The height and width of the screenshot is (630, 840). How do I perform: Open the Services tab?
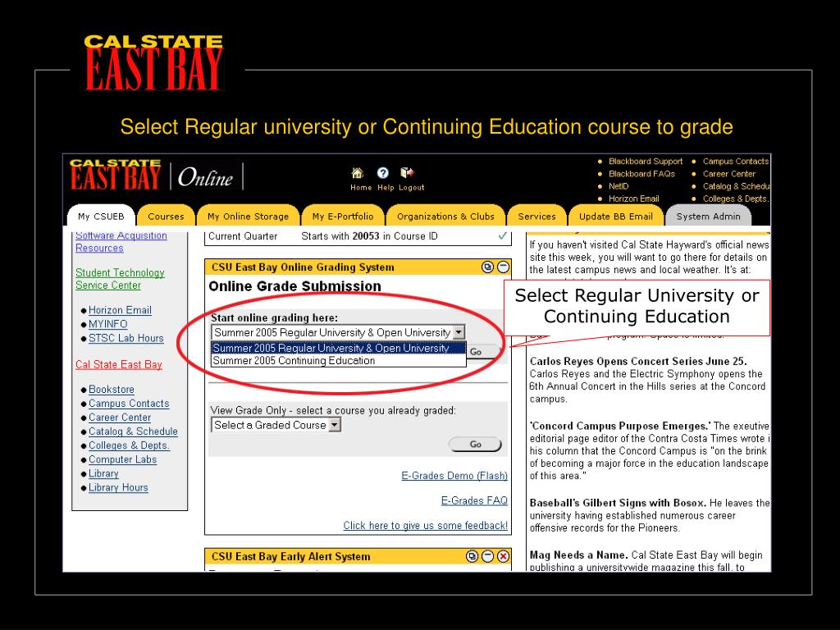536,217
